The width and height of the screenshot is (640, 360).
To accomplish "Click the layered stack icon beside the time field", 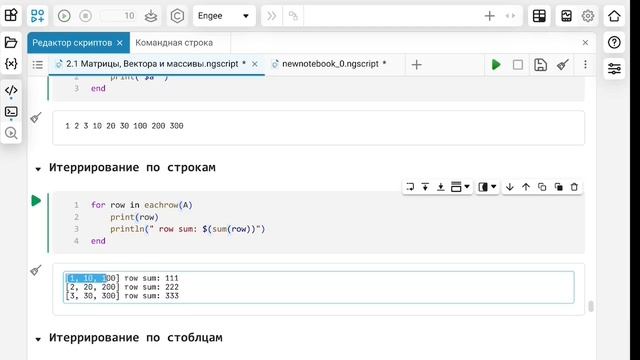I will tap(151, 16).
